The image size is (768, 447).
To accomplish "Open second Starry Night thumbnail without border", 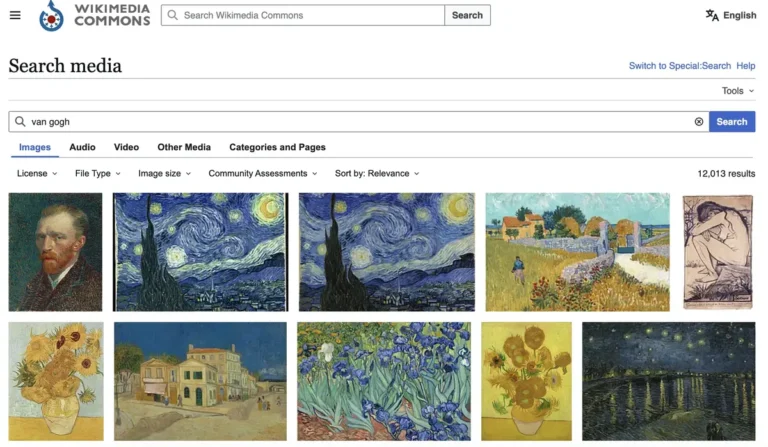I will tap(387, 252).
